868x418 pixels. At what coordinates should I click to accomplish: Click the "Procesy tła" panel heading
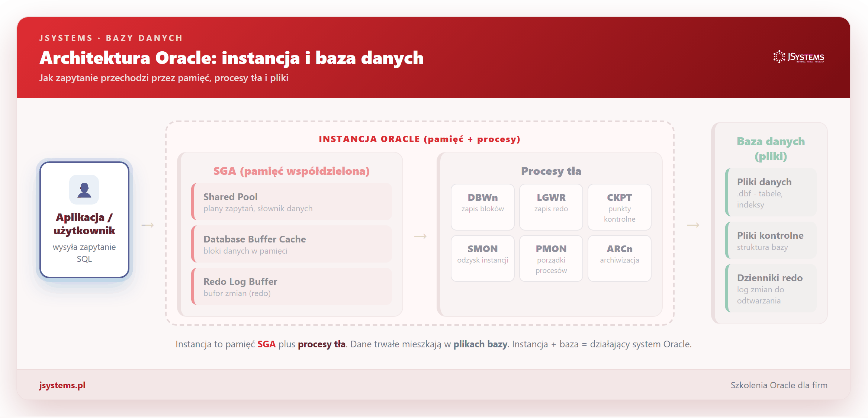pos(551,171)
